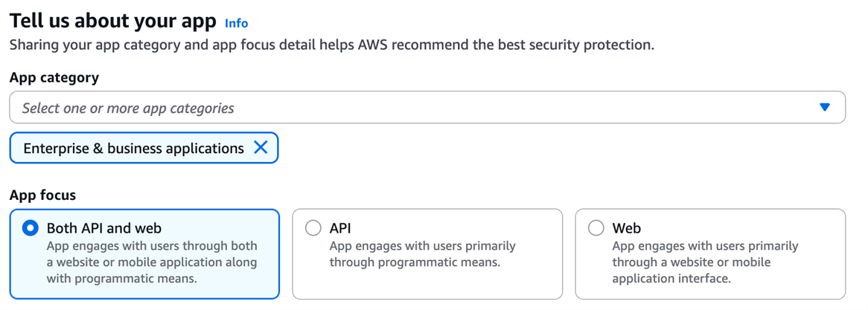
Task: Open the Info link beside the heading
Action: pyautogui.click(x=236, y=23)
